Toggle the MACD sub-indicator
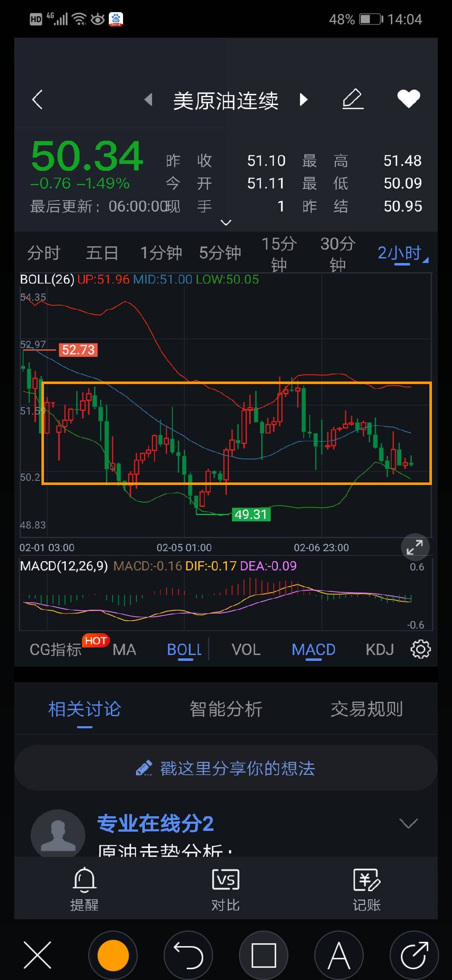The image size is (452, 980). (313, 650)
